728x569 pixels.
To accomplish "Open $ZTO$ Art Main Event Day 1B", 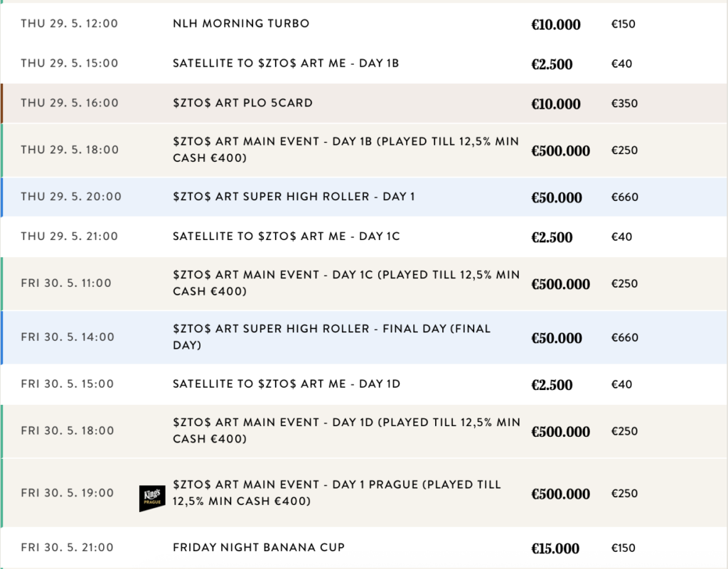I will coord(346,150).
